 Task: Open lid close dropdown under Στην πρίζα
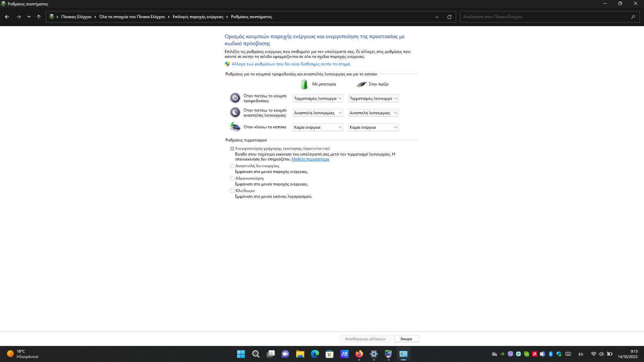coord(374,128)
